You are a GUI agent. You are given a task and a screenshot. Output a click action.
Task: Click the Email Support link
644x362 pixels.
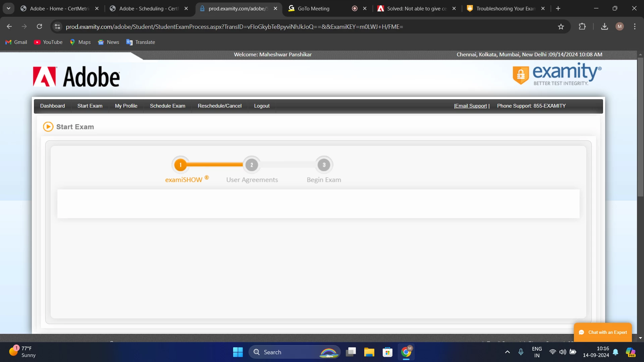[x=471, y=106]
